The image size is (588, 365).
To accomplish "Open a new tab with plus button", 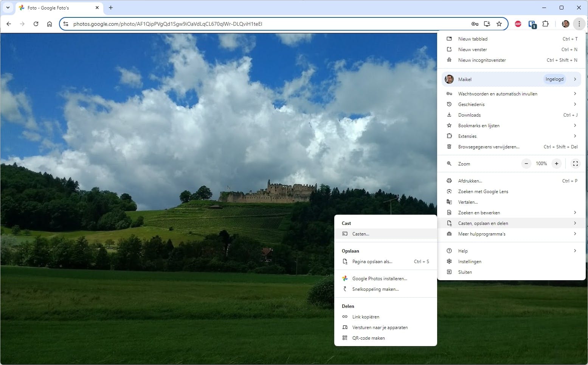I will click(111, 8).
